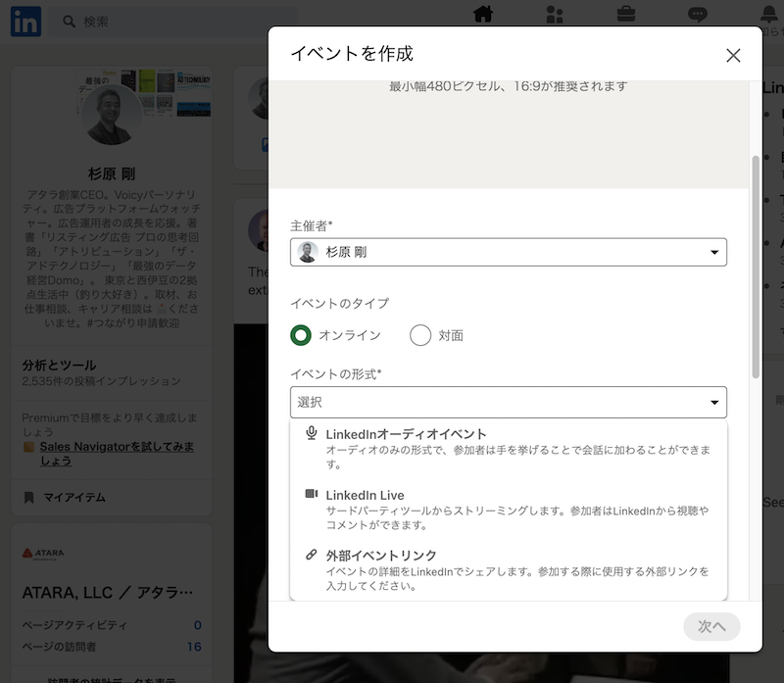This screenshot has height=683, width=784.
Task: Click 2,535件の投稿インプレッション text
Action: coord(101,381)
